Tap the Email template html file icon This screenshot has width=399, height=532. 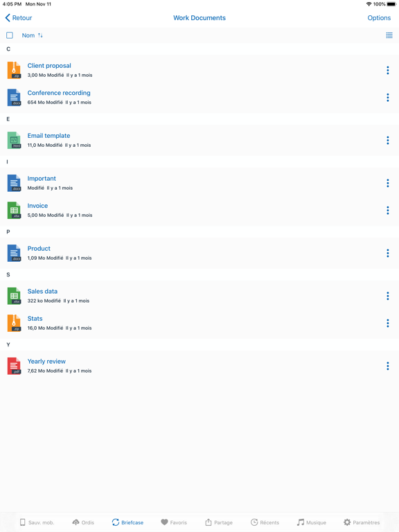tap(14, 140)
